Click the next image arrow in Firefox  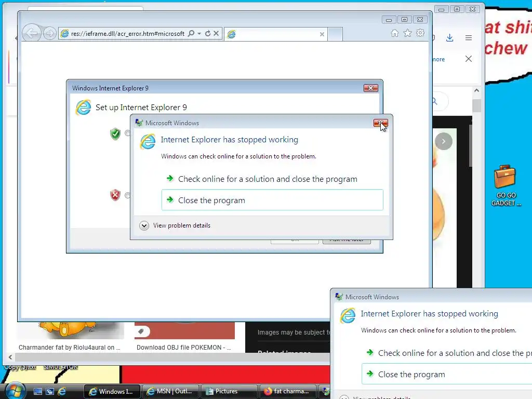tap(444, 141)
